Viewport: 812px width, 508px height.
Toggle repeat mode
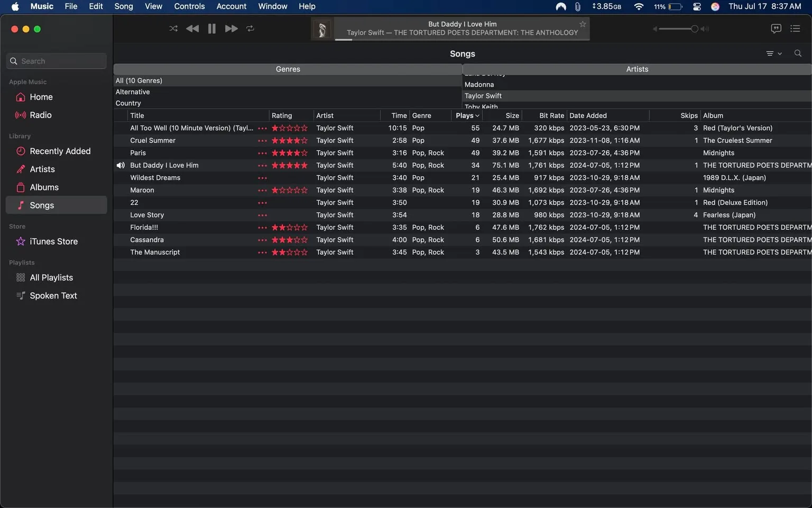coord(250,29)
